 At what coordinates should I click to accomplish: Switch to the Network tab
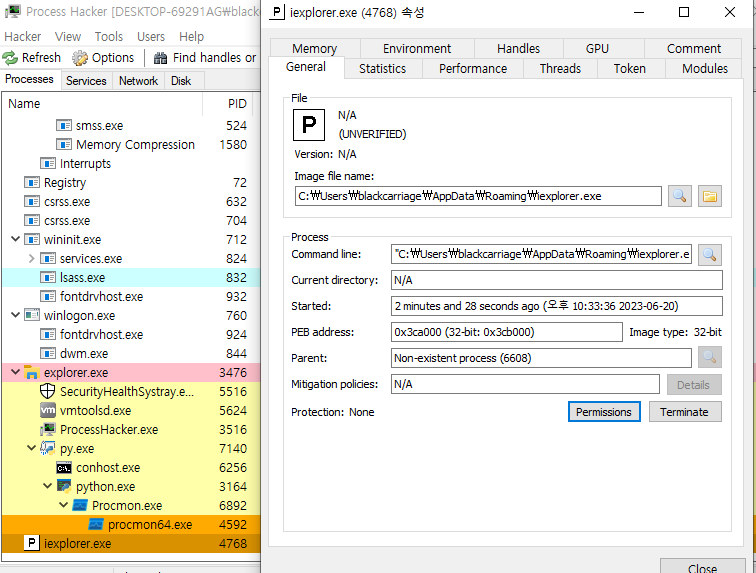[138, 81]
